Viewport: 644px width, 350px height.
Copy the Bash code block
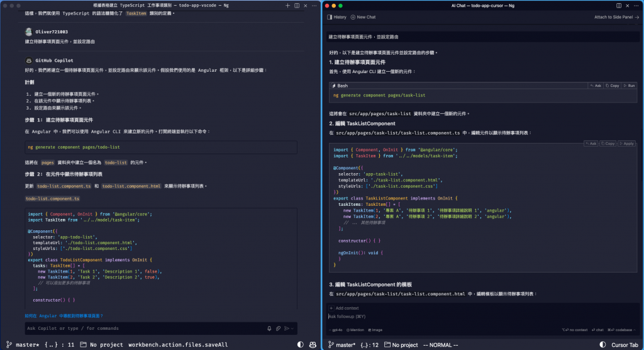click(612, 86)
